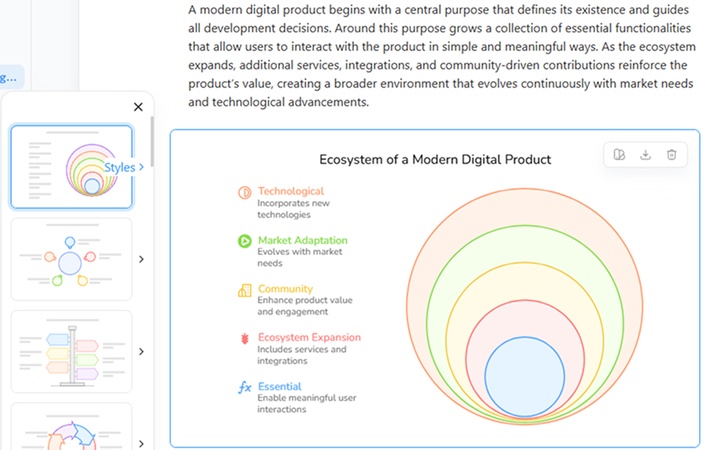The width and height of the screenshot is (704, 450).
Task: Choose the signpost diagram template
Action: [70, 352]
